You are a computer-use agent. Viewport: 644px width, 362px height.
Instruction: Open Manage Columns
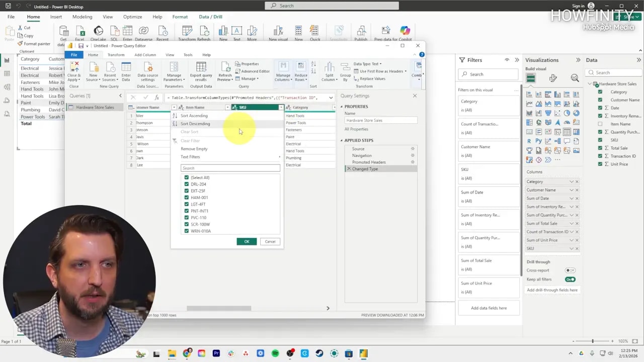tap(283, 71)
